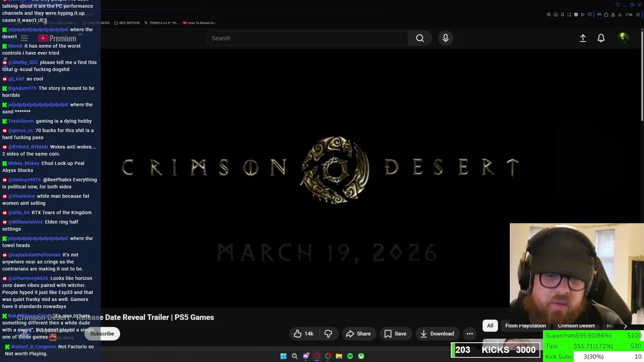Click chat username @sirharmony8626

(29, 278)
